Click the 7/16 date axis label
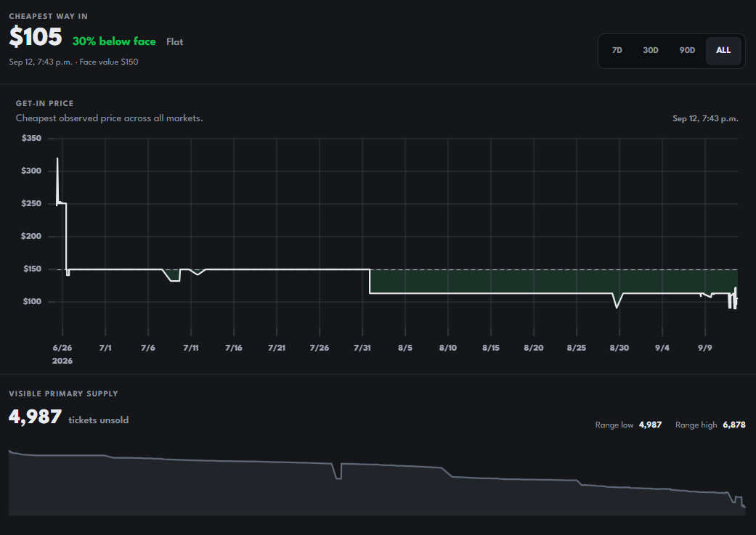756x535 pixels. pos(234,348)
